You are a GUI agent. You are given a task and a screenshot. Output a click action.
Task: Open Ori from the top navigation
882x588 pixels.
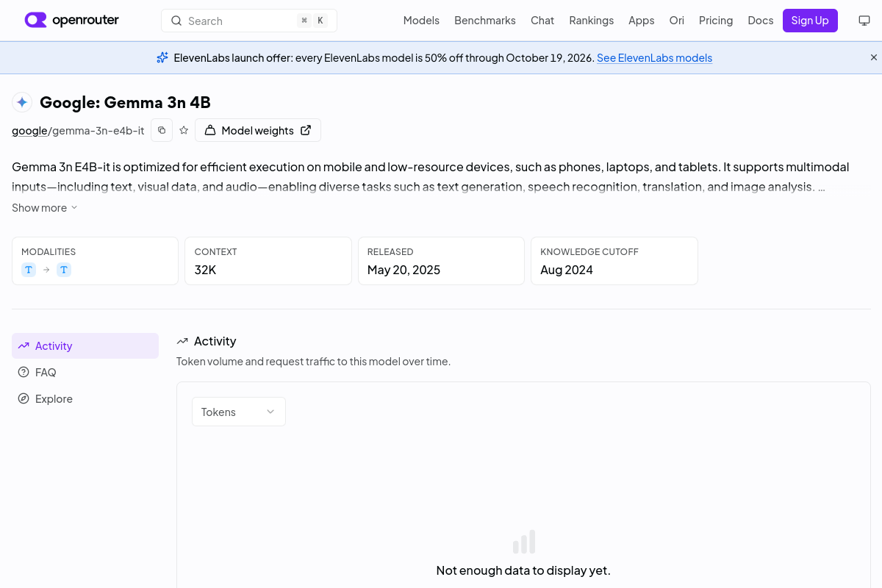click(677, 21)
